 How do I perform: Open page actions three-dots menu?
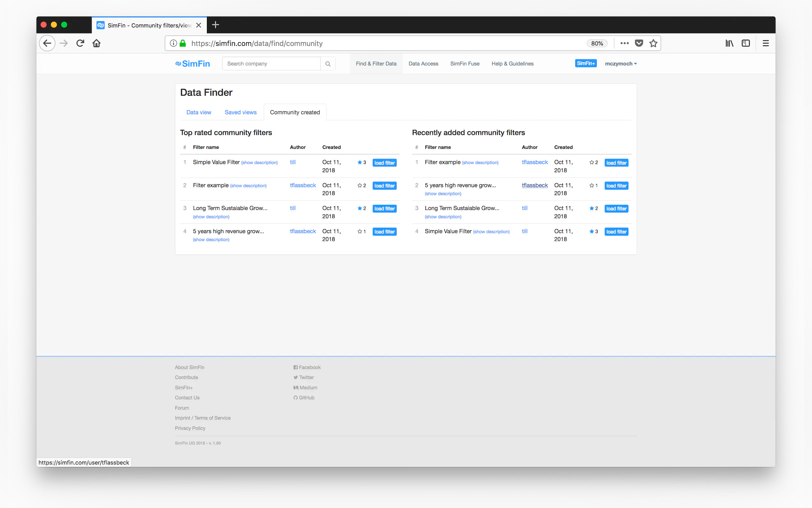(x=624, y=43)
